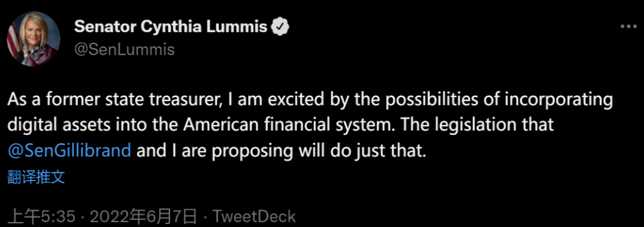This screenshot has width=644, height=227.
Task: Click the TweetDeck source label
Action: pos(252,216)
